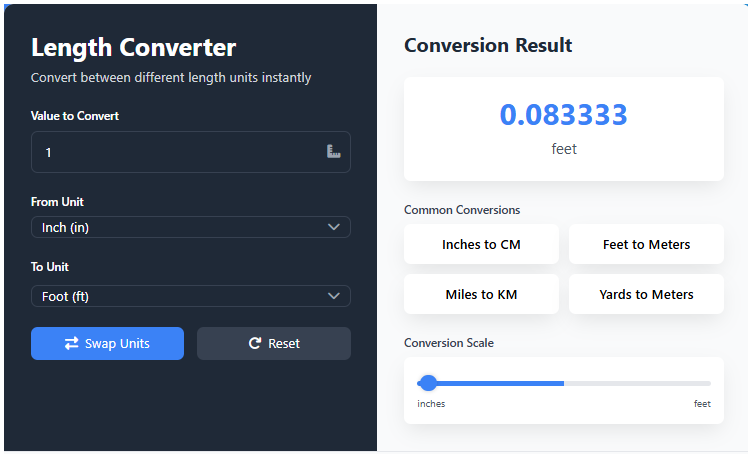This screenshot has width=748, height=454.
Task: Click the swap arrows icon on Swap Units
Action: [x=72, y=343]
